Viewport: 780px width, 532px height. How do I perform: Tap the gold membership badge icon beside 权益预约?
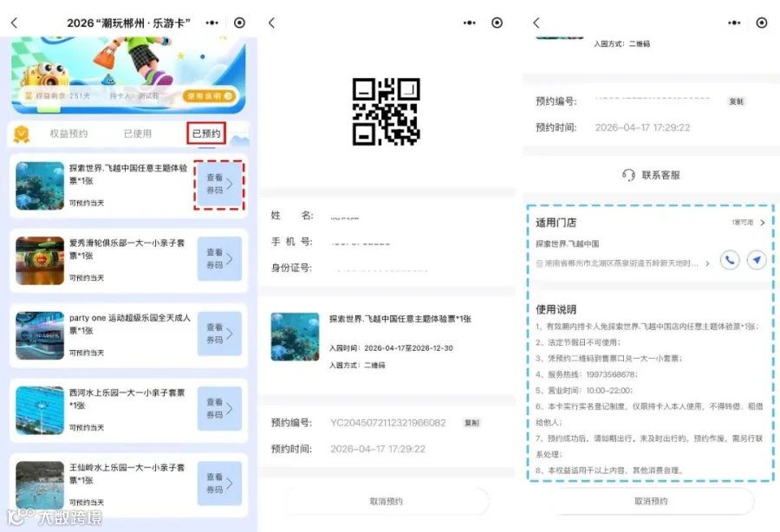click(x=22, y=133)
